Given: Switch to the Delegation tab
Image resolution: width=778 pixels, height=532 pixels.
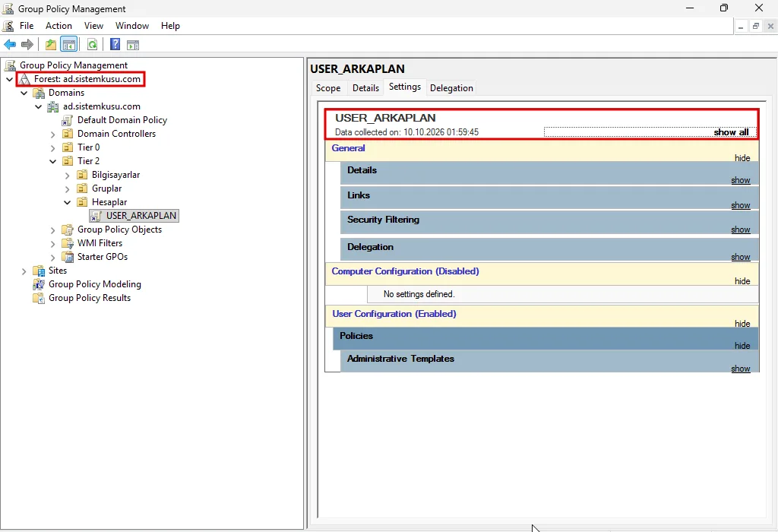Looking at the screenshot, I should [x=451, y=88].
